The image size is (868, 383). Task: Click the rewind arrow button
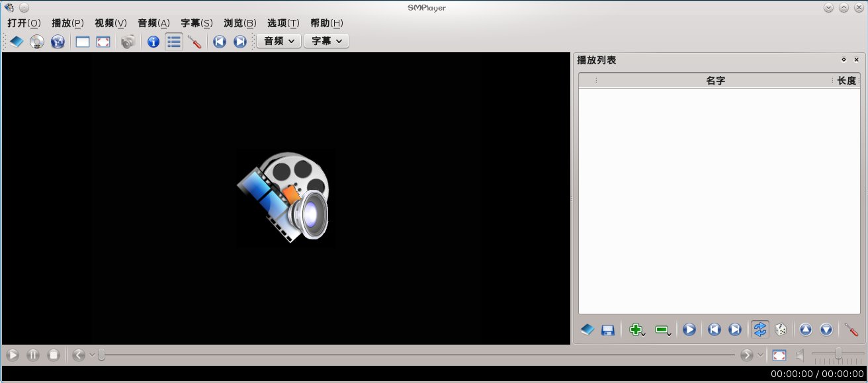(79, 355)
